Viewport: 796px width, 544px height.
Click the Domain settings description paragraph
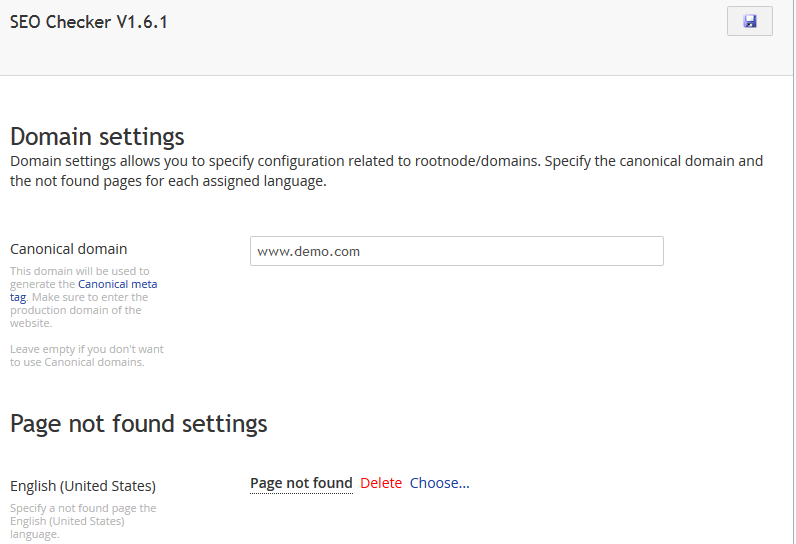pyautogui.click(x=386, y=171)
